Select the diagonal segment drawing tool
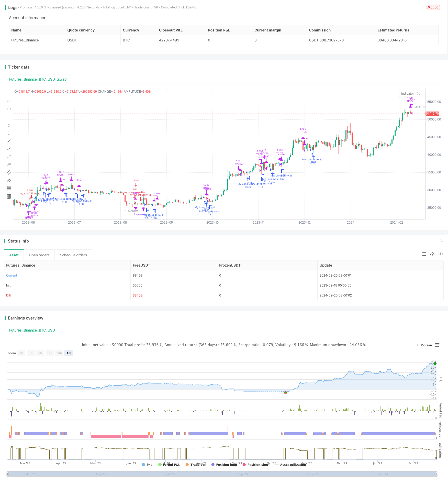Viewport: 448px width, 484px height. coord(9,157)
